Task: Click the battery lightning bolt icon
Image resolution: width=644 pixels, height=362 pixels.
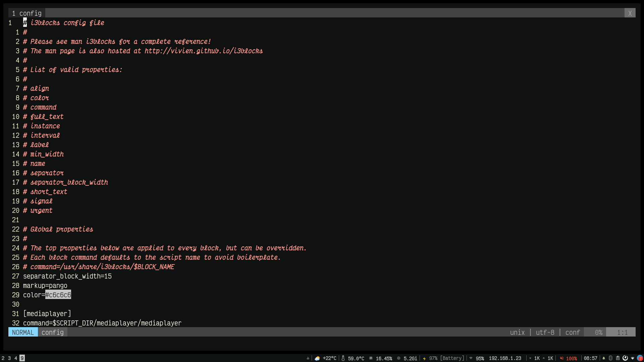Action: pos(424,358)
